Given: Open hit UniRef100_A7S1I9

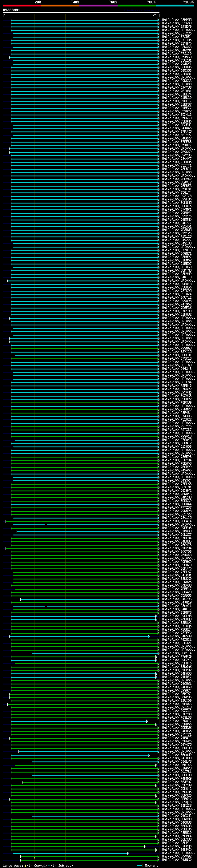Looking at the screenshot, I should pos(177,54).
